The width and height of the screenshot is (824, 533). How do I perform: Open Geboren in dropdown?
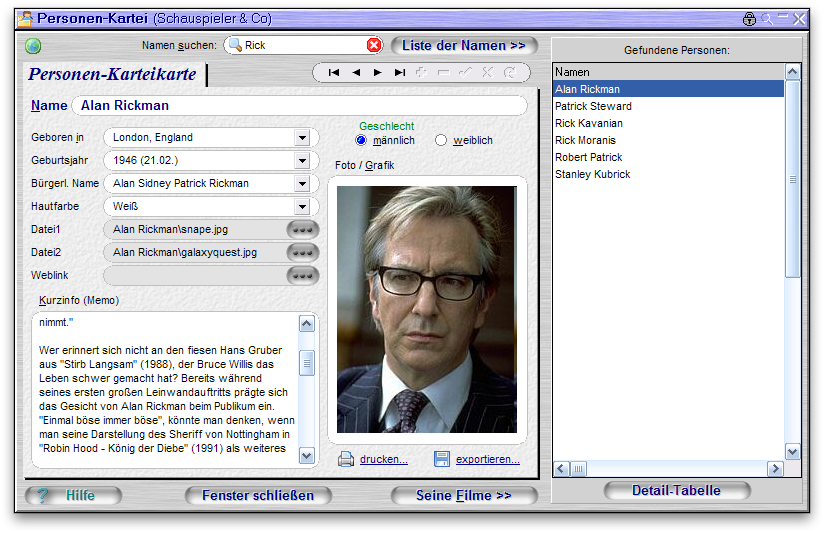[x=302, y=138]
